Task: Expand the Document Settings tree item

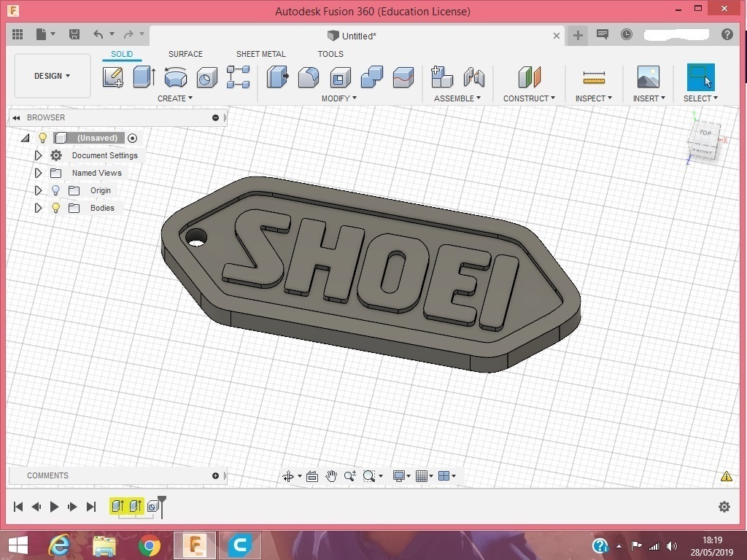Action: 38,155
